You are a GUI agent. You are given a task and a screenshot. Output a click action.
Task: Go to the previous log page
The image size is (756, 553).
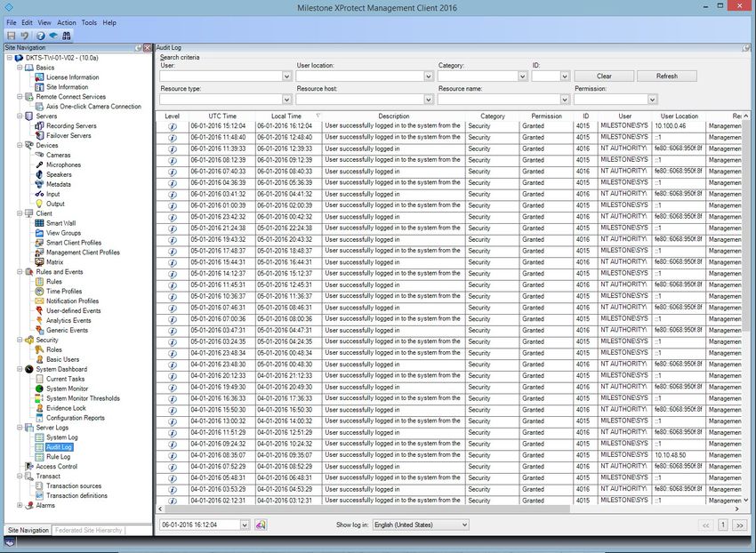tap(706, 525)
